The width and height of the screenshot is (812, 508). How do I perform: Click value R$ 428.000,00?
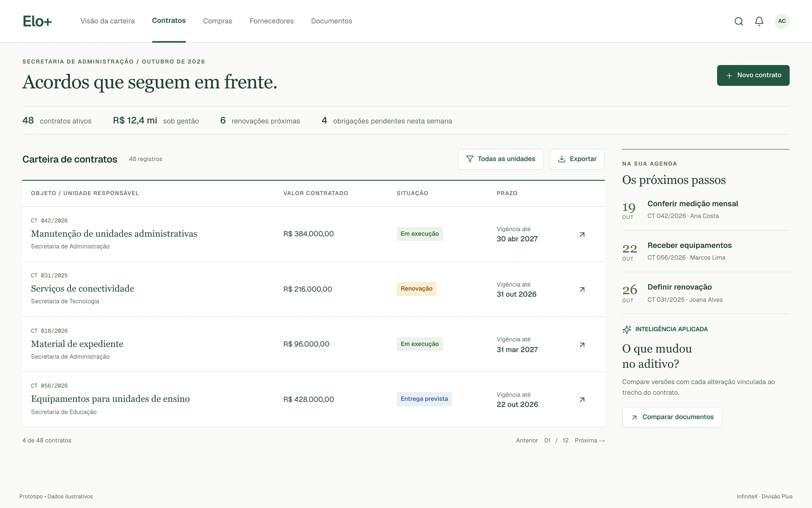pyautogui.click(x=309, y=399)
